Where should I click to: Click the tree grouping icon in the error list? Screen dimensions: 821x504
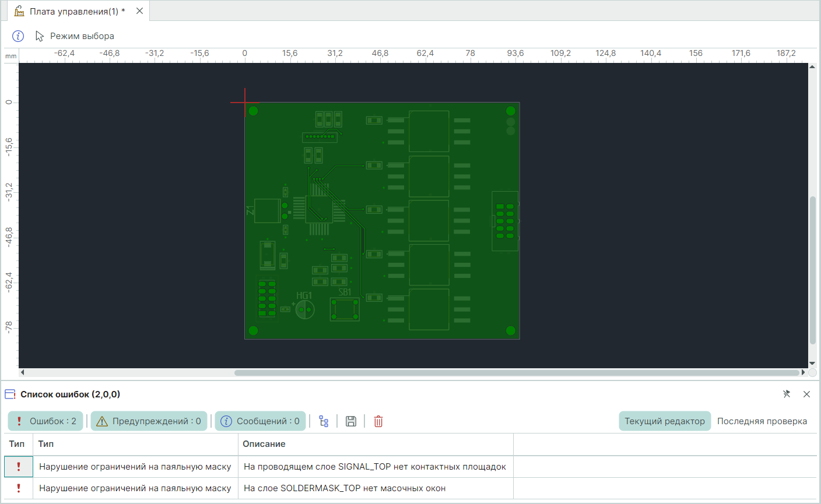[x=324, y=421]
